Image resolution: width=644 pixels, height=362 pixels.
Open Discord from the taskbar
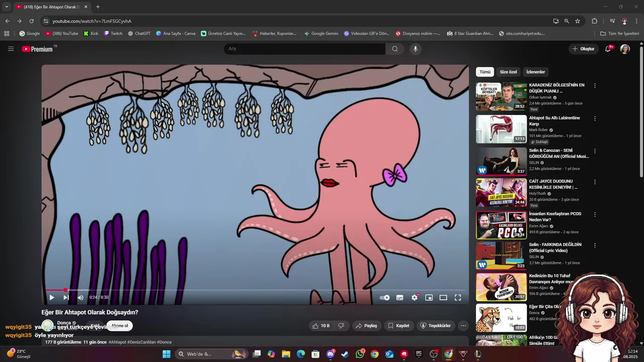coord(330,354)
